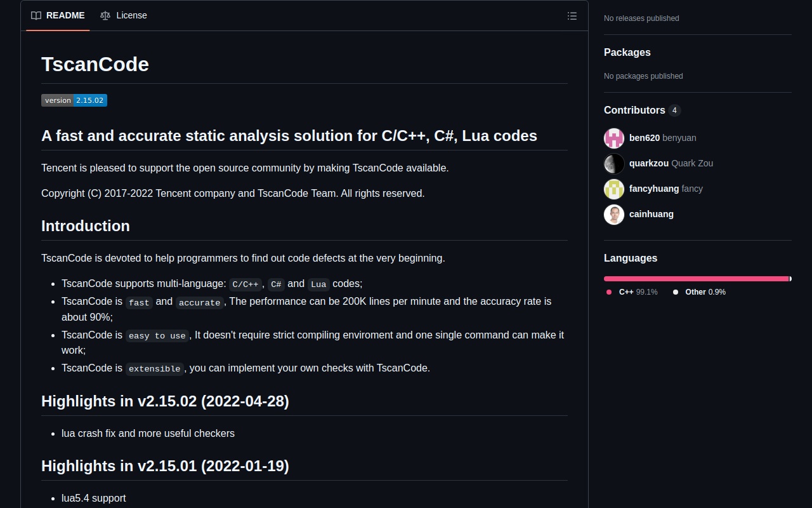Click the Introduction heading

pyautogui.click(x=86, y=226)
